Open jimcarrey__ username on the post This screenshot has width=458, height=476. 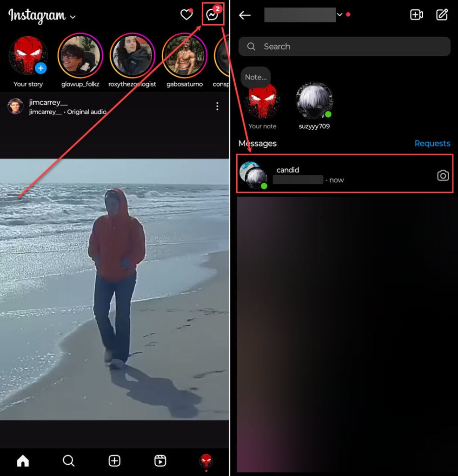[48, 103]
